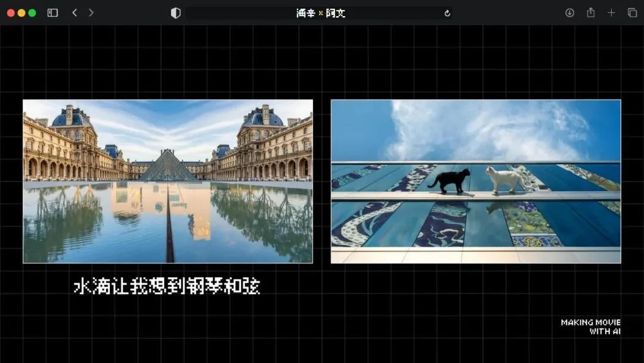
Task: Select the Louvre pyramid image
Action: tap(168, 182)
